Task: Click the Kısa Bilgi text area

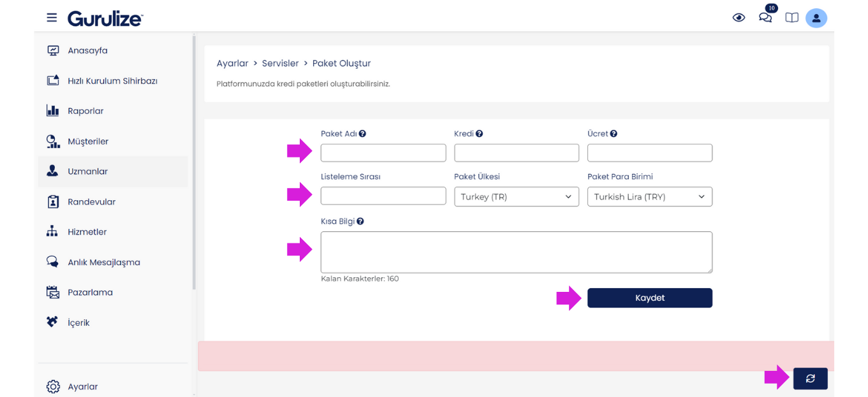Action: pyautogui.click(x=517, y=252)
